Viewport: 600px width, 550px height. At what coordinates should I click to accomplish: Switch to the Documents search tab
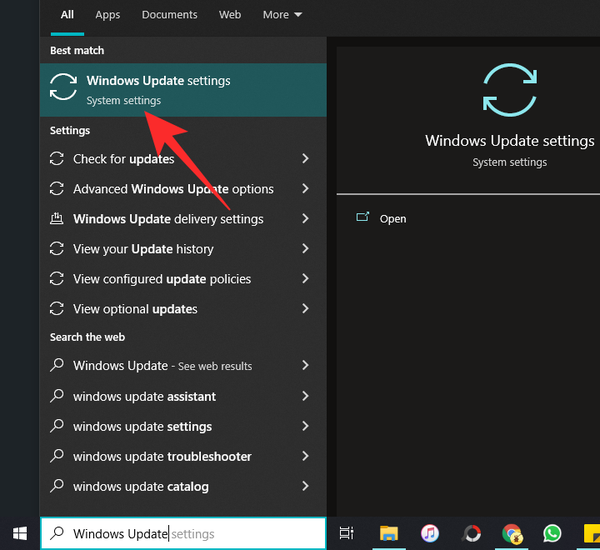[x=170, y=15]
